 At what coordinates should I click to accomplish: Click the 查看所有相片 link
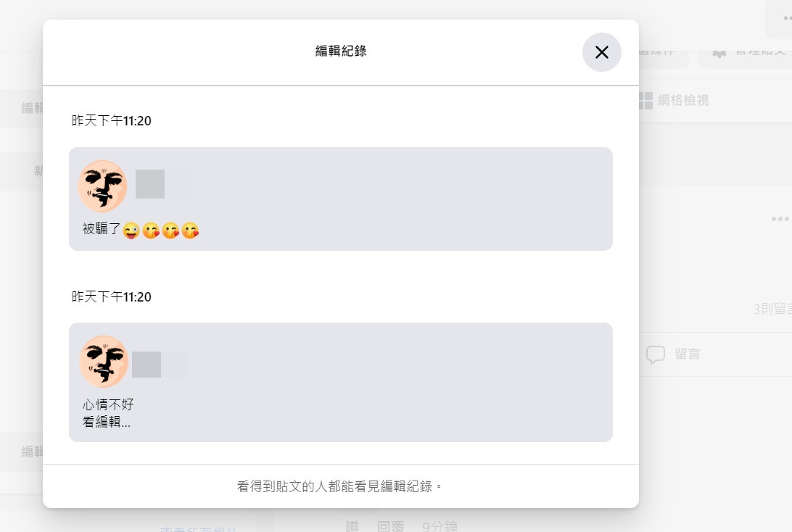[x=198, y=529]
